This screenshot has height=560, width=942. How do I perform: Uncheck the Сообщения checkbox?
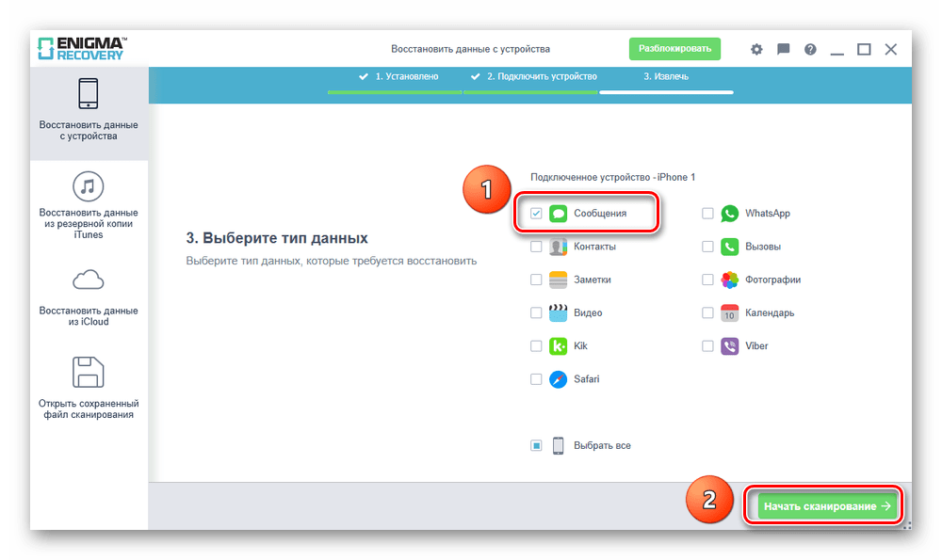tap(536, 214)
